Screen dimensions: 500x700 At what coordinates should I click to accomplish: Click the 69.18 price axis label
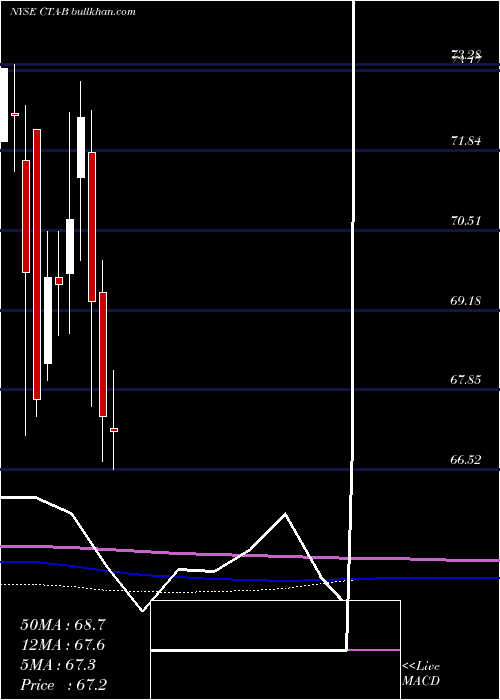click(466, 300)
